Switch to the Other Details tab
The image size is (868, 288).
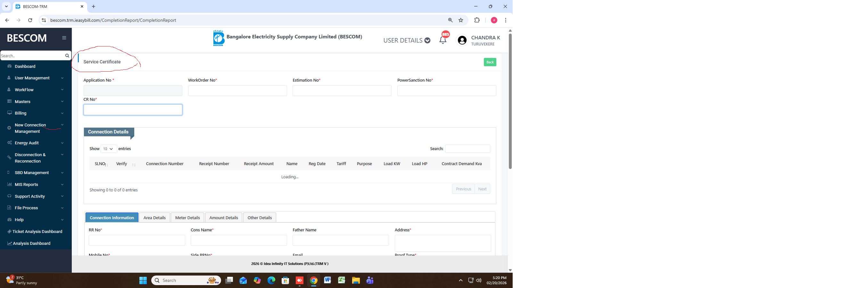click(x=260, y=218)
